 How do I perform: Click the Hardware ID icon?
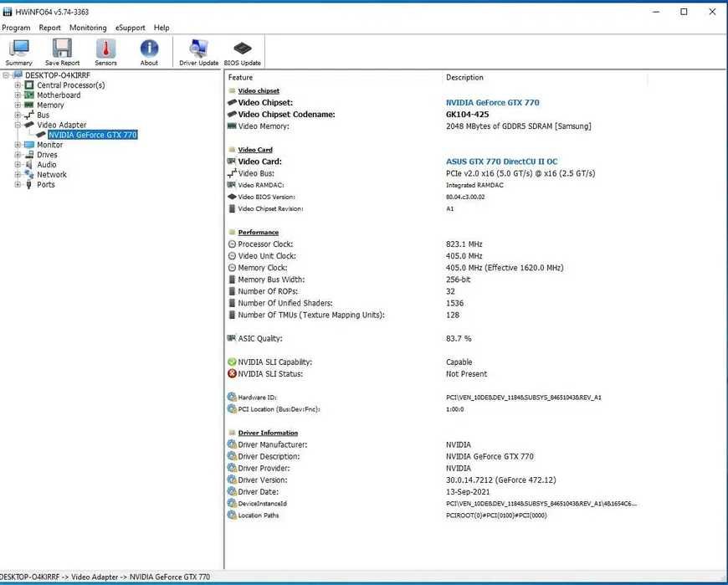point(232,397)
